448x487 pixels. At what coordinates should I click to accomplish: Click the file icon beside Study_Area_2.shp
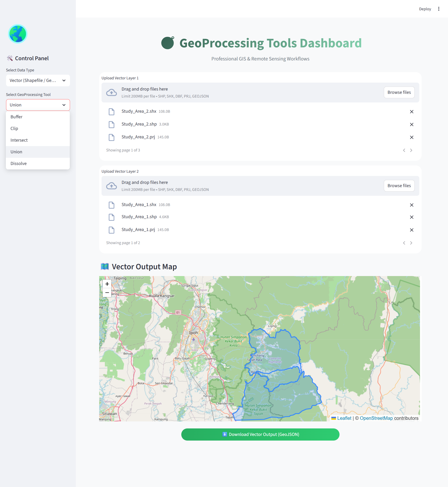112,124
